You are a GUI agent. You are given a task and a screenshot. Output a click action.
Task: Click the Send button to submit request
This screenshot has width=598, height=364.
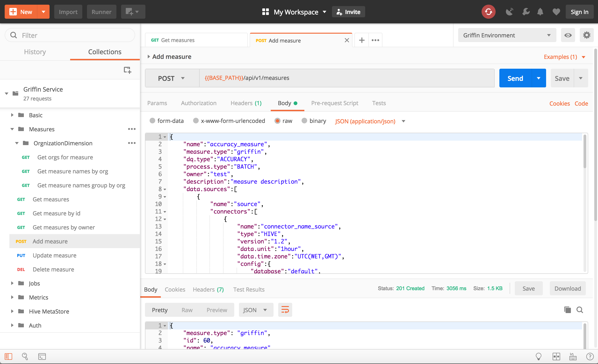[515, 78]
